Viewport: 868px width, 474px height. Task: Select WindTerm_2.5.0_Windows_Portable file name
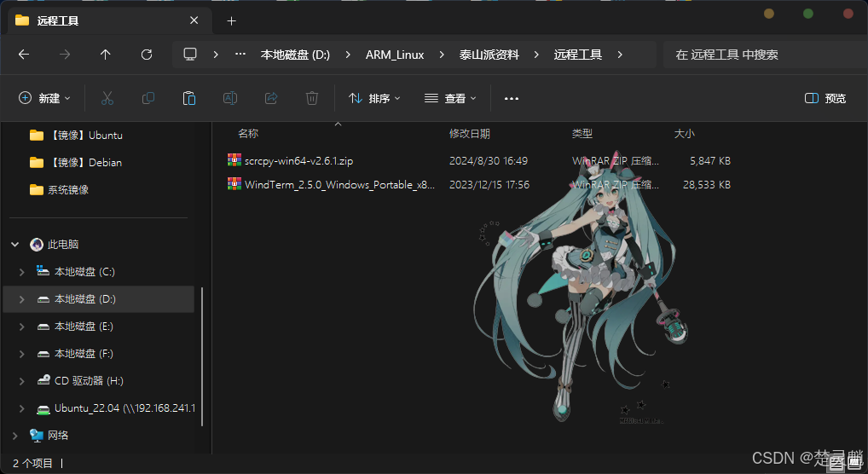pyautogui.click(x=339, y=184)
